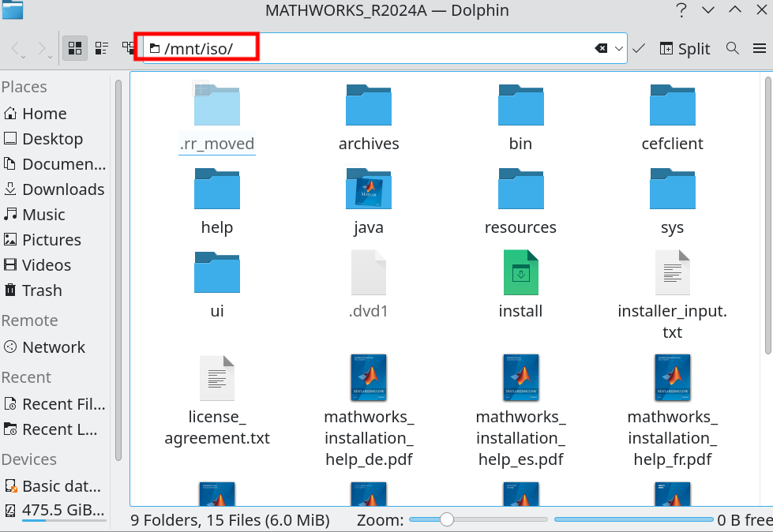773x532 pixels.
Task: Edit the /mnt/iso/ location field
Action: [385, 48]
